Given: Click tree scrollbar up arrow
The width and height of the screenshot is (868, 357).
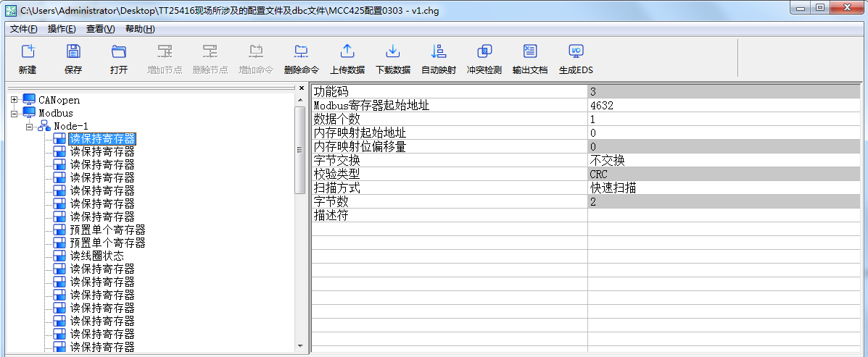Looking at the screenshot, I should click(x=301, y=99).
